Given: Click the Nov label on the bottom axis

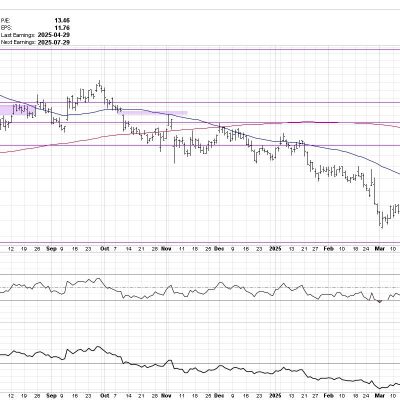Looking at the screenshot, I should (x=166, y=396).
